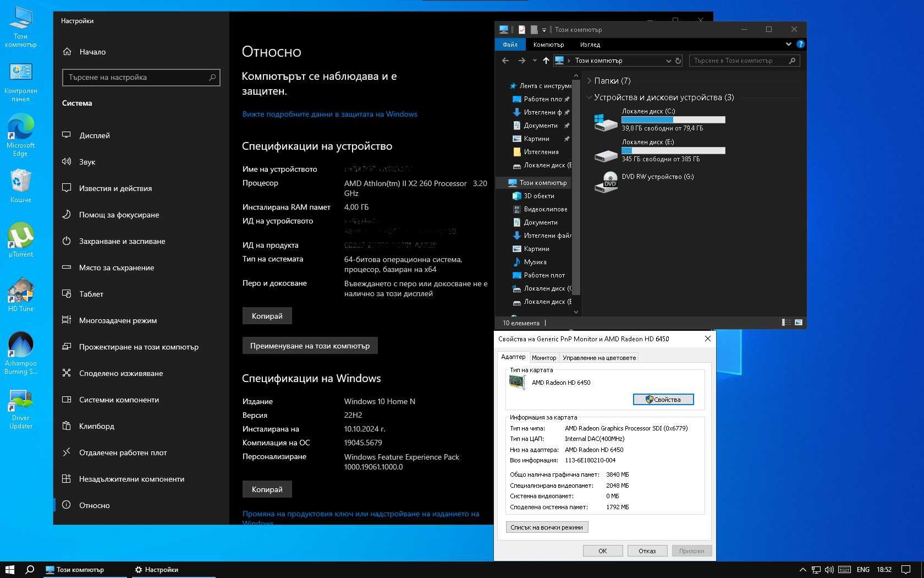Open Захранване и заспиване settings
Screen dimensions: 924x578
tap(141, 241)
